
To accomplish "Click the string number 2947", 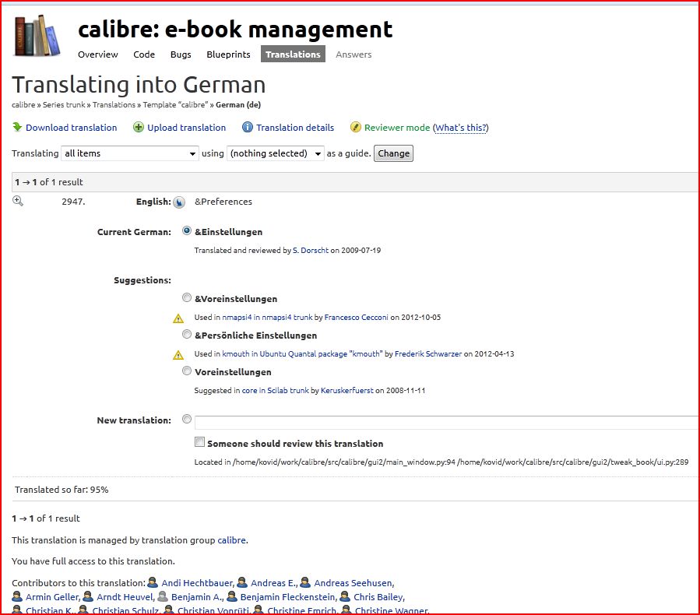I will [x=73, y=202].
